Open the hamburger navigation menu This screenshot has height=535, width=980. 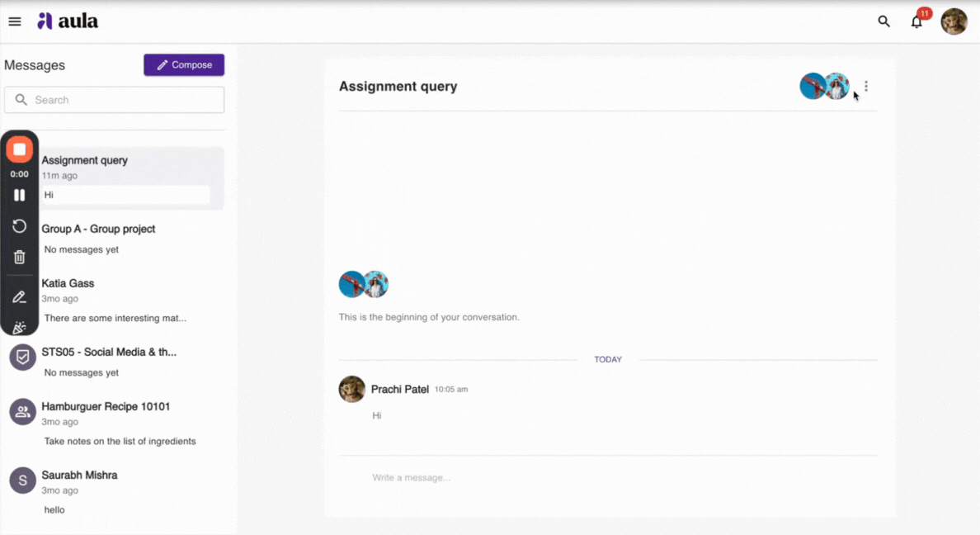point(14,21)
